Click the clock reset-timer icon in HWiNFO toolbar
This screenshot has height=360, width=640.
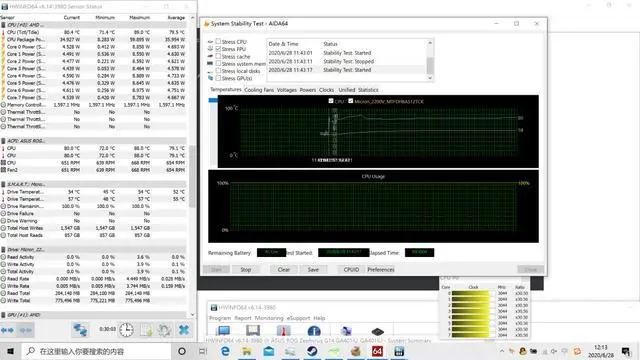(126, 329)
